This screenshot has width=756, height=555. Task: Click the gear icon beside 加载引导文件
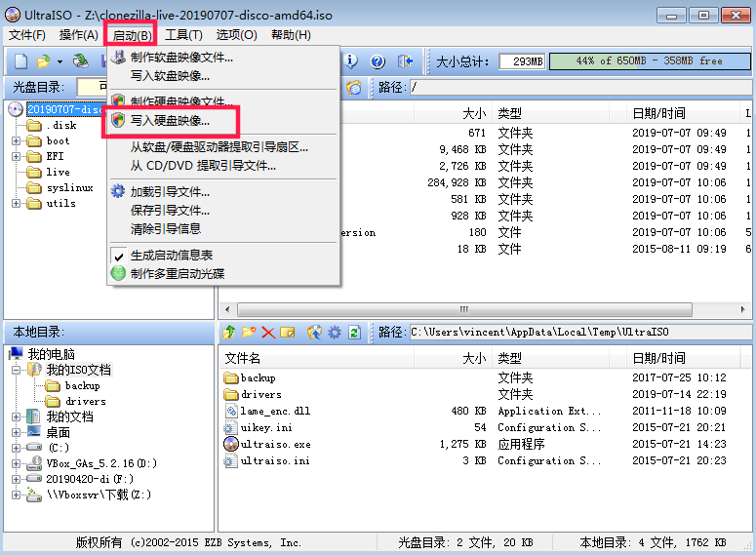[118, 191]
